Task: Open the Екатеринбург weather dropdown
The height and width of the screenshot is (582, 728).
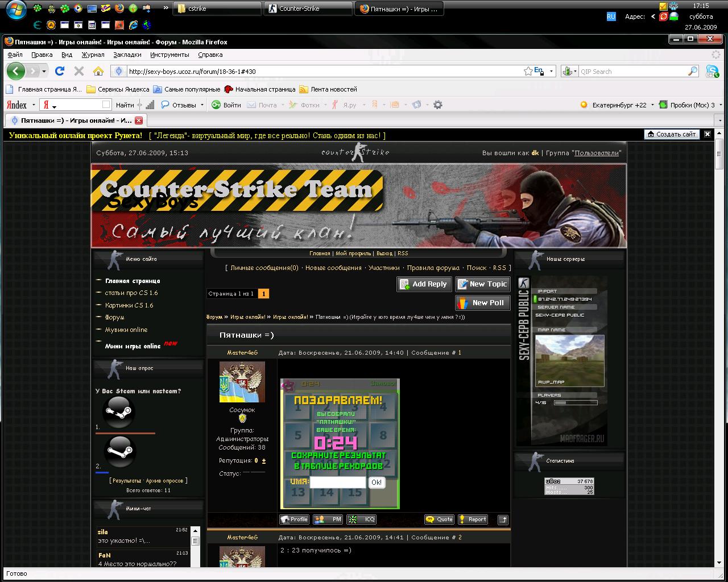Action: click(652, 105)
